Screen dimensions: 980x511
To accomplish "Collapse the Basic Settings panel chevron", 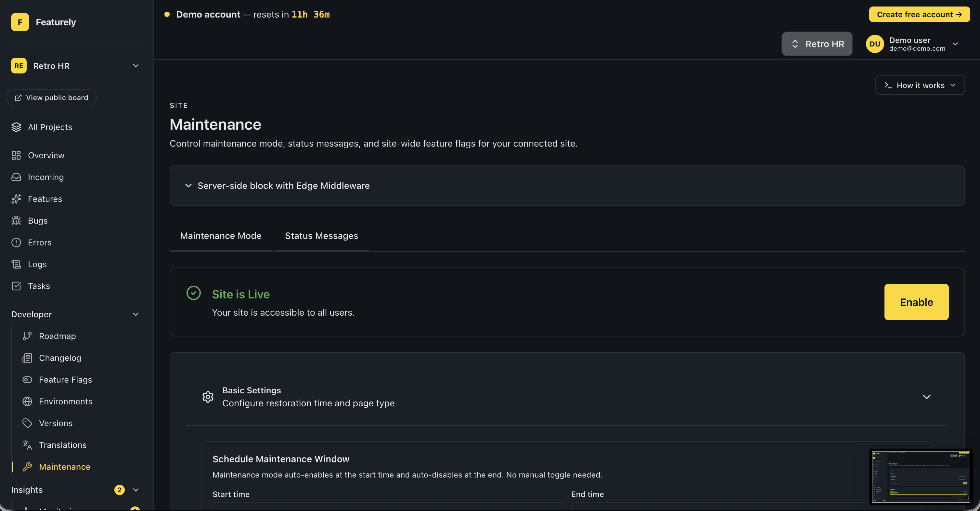I will coord(926,397).
